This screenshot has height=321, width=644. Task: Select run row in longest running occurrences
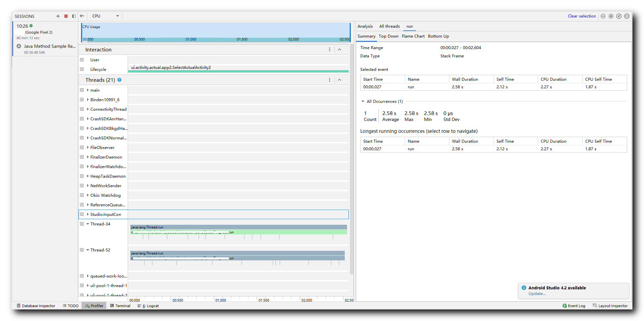point(494,149)
